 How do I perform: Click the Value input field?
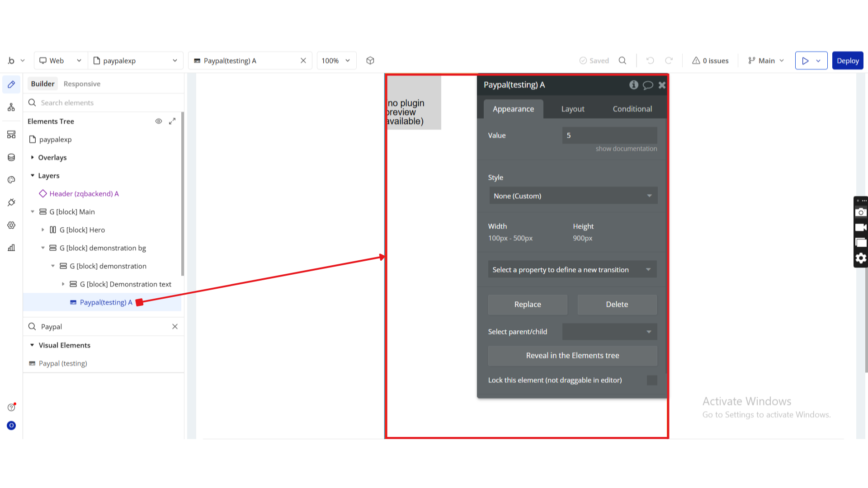(609, 135)
